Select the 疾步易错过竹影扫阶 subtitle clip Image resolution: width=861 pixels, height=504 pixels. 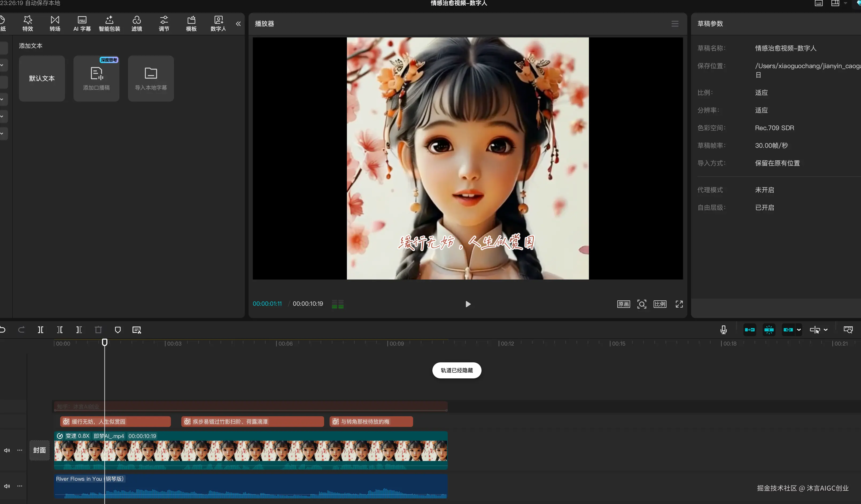click(x=252, y=422)
